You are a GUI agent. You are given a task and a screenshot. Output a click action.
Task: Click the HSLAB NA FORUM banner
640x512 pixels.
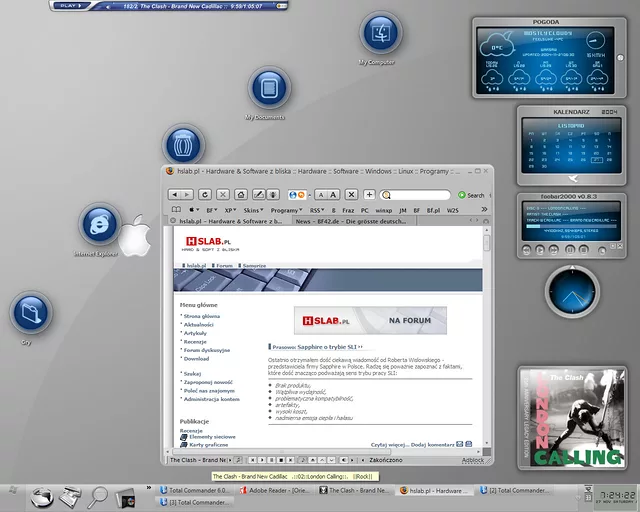click(x=370, y=321)
